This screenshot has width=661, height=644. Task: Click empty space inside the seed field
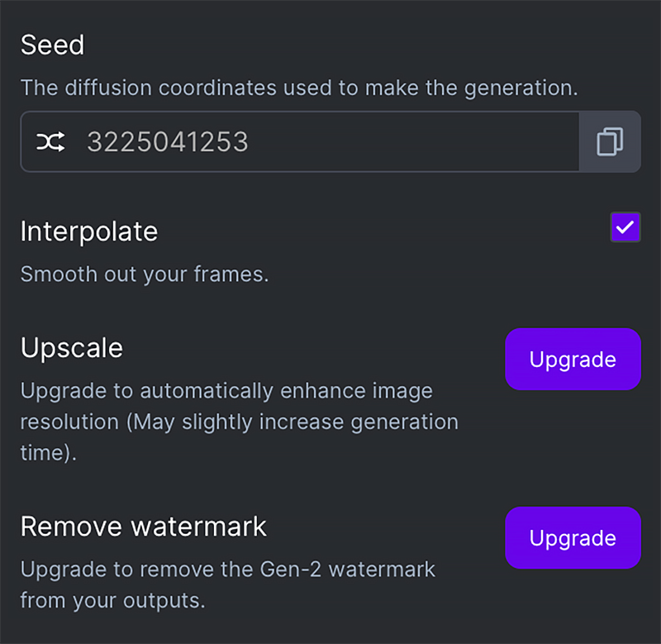coord(413,142)
